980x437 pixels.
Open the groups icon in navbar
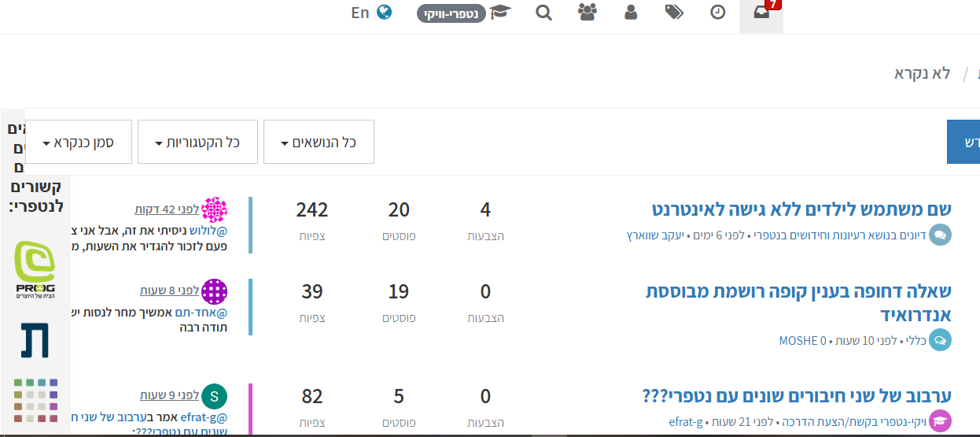(x=588, y=13)
